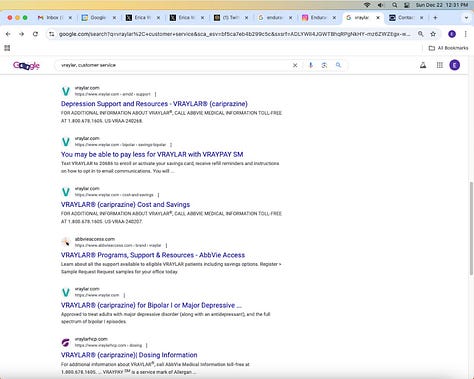Switch to the (1) Twi... tab
The image size is (474, 379).
tap(231, 18)
